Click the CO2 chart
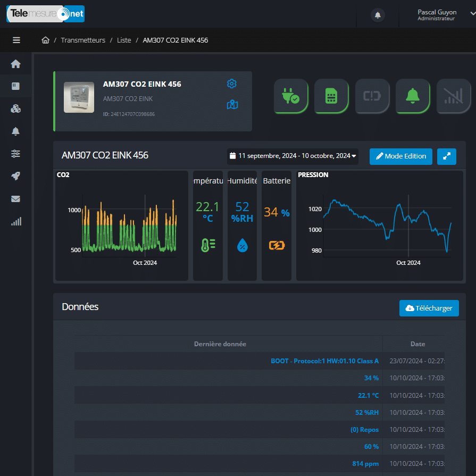 coord(122,226)
